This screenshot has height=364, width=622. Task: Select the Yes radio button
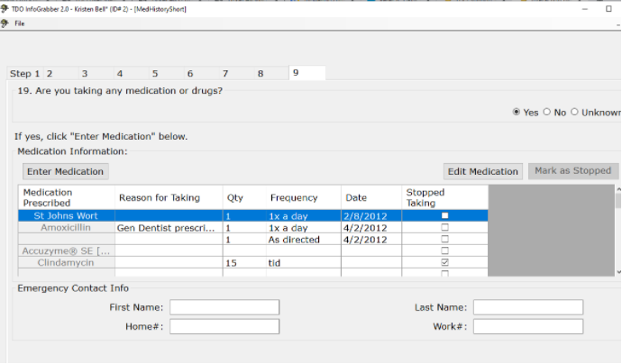517,113
